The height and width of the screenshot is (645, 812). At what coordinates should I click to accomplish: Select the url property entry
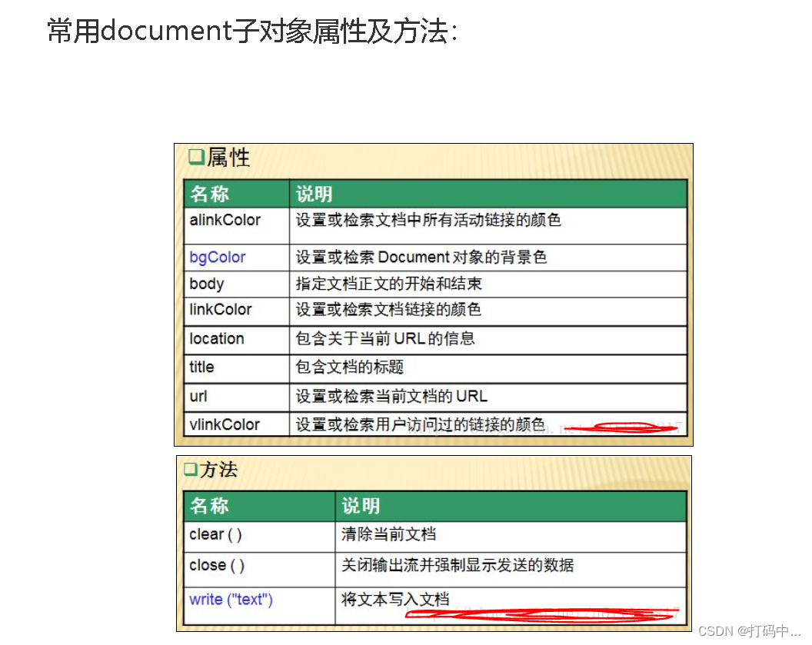click(197, 397)
